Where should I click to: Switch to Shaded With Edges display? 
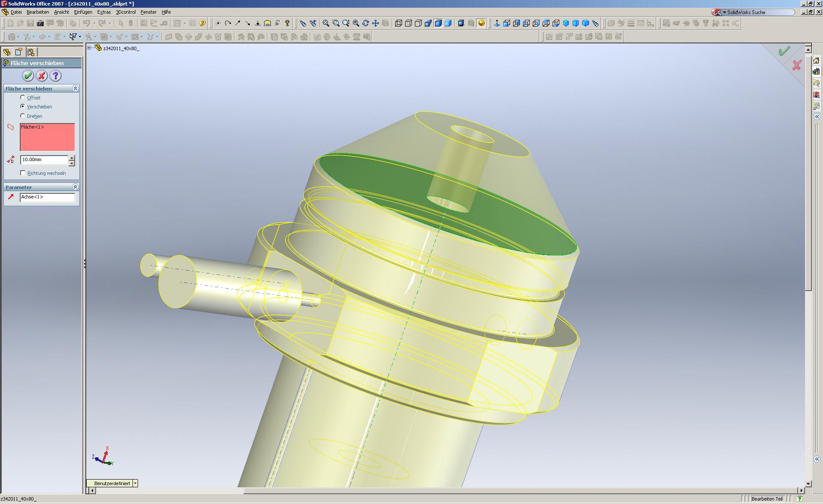coord(438,23)
